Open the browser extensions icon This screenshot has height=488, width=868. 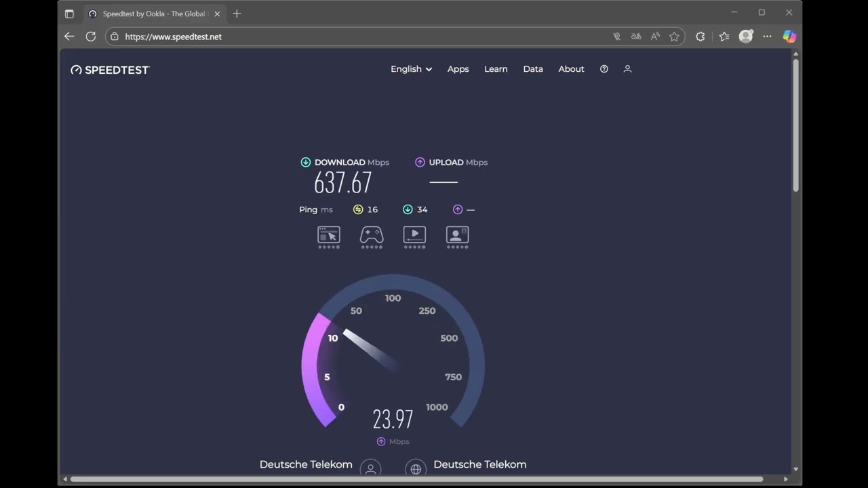click(701, 37)
